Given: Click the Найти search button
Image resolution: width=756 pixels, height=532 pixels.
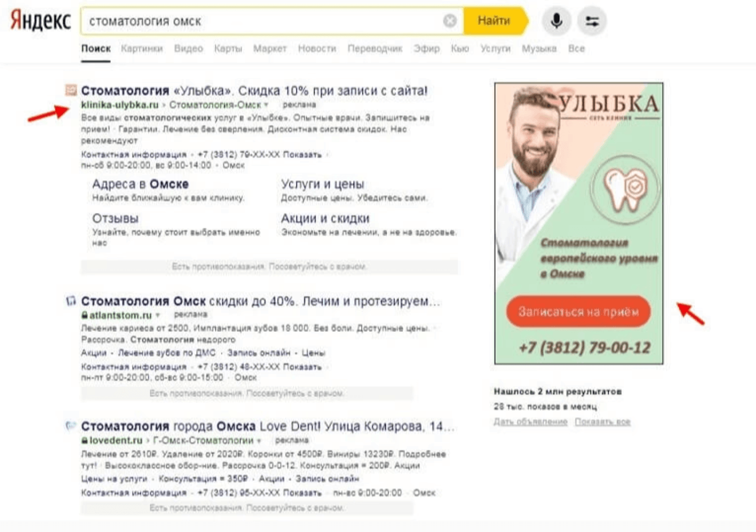Looking at the screenshot, I should coord(495,21).
